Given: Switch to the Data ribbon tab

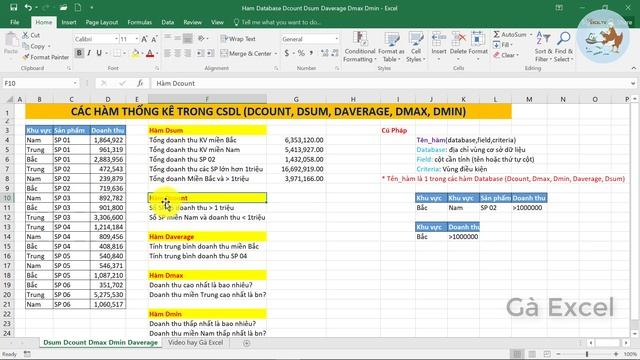Looking at the screenshot, I should coord(167,22).
